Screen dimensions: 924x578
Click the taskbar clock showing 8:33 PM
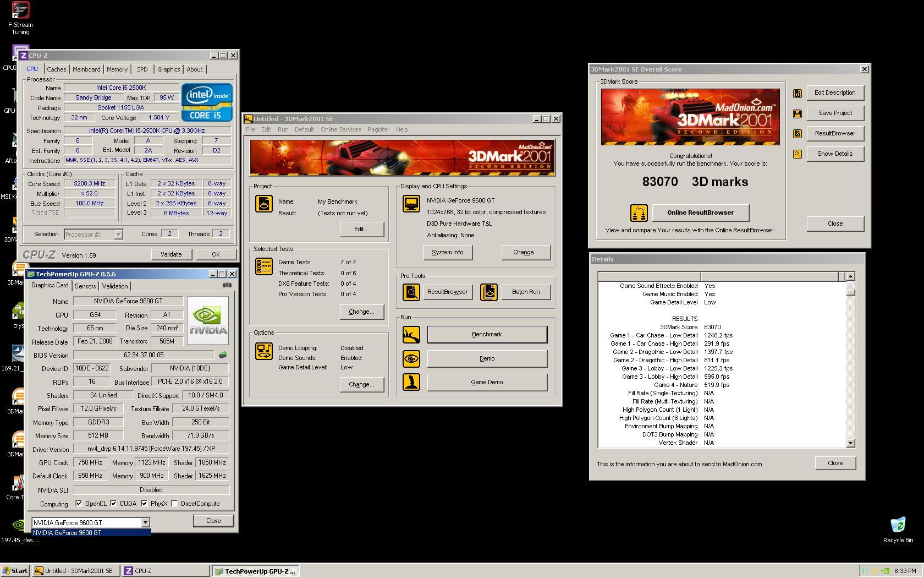[905, 571]
